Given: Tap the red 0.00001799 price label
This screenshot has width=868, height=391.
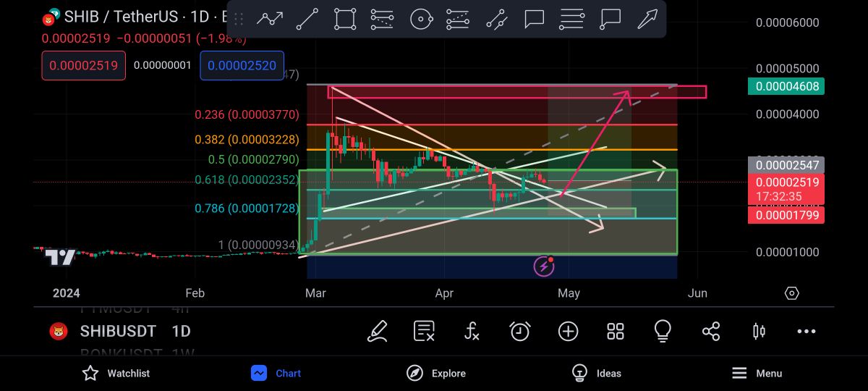Looking at the screenshot, I should 786,215.
